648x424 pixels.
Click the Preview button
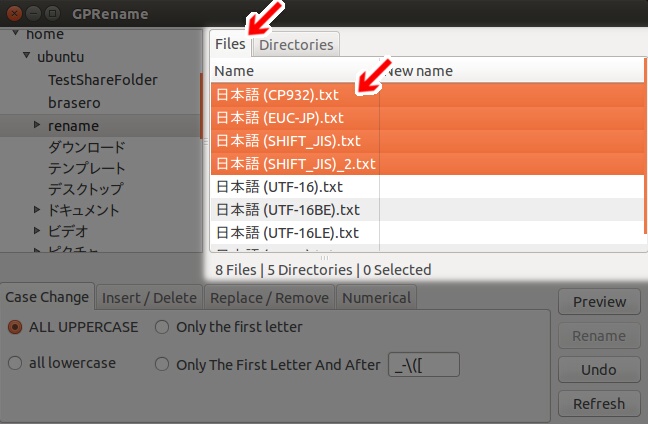click(599, 302)
